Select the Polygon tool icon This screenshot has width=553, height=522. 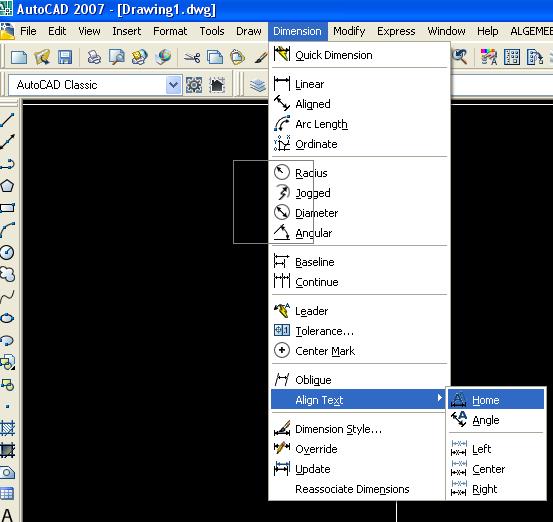(x=7, y=186)
